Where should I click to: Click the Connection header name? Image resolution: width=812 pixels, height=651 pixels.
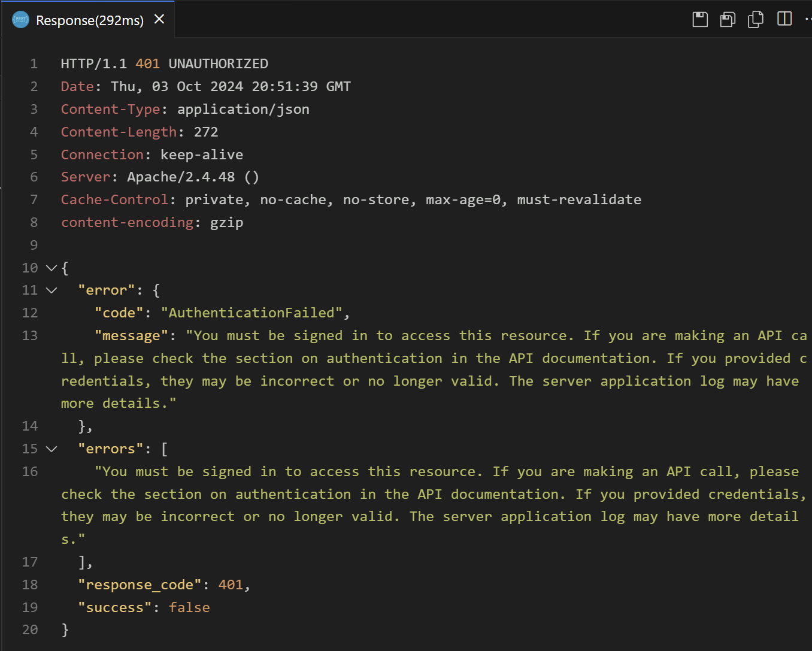point(102,155)
